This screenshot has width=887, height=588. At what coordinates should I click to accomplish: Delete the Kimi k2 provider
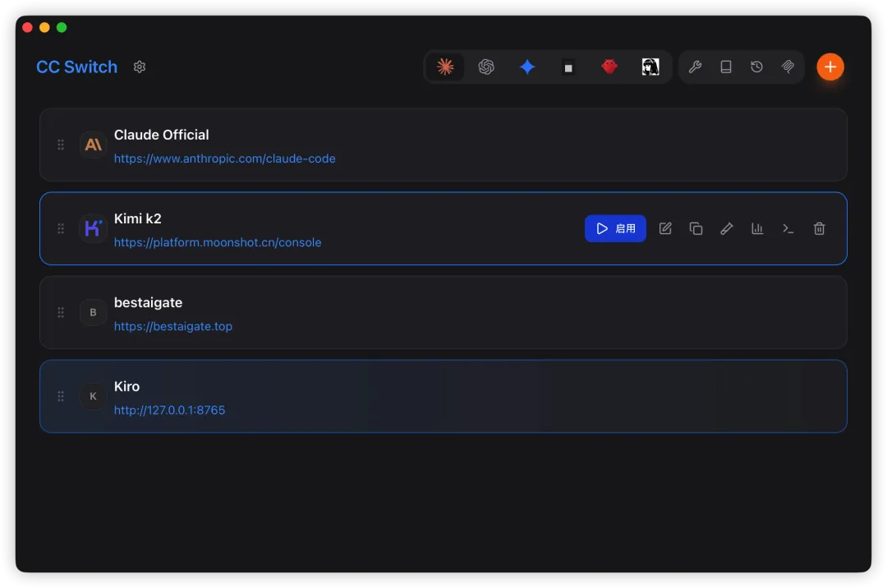tap(819, 228)
